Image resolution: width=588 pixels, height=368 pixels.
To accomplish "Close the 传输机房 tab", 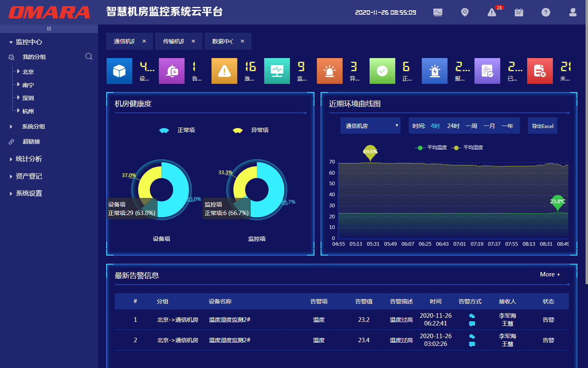I will pyautogui.click(x=193, y=41).
